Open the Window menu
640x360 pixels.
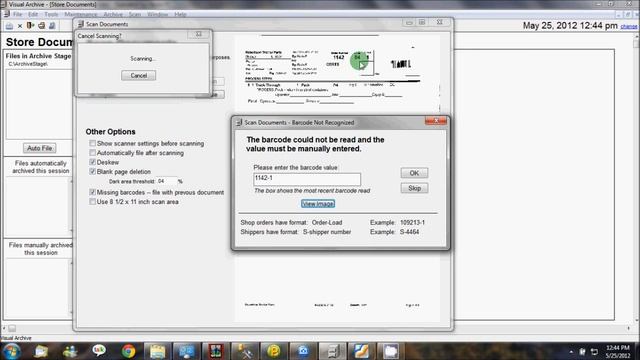(158, 14)
